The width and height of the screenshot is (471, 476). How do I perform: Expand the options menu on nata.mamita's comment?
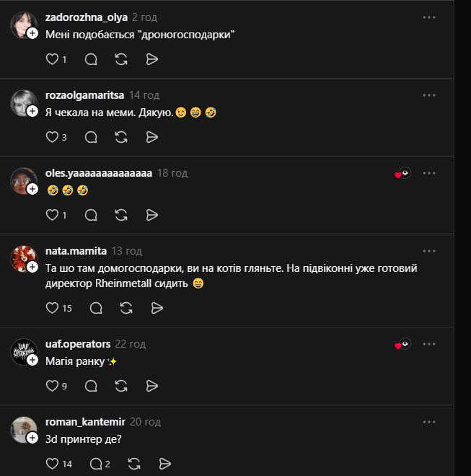point(429,251)
